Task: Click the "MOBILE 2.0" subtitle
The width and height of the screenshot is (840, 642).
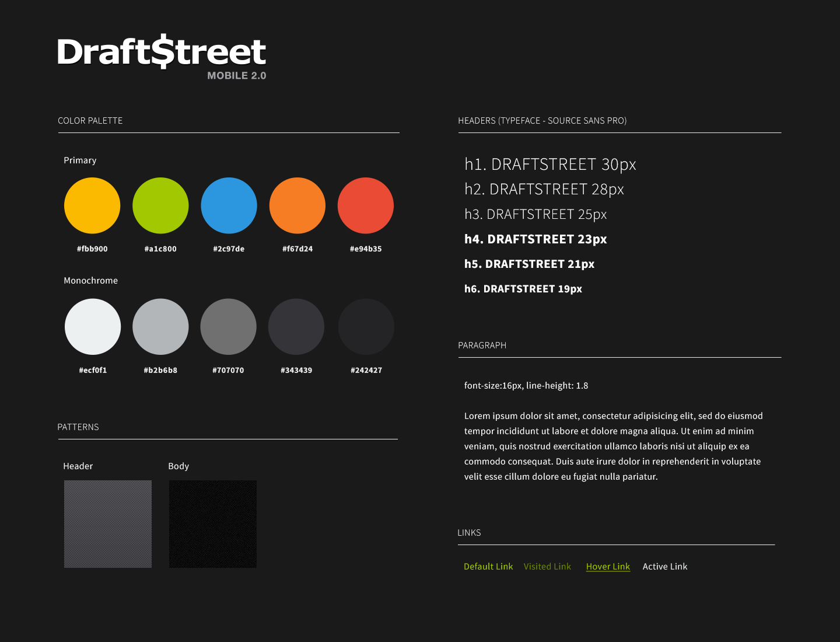Action: point(237,76)
